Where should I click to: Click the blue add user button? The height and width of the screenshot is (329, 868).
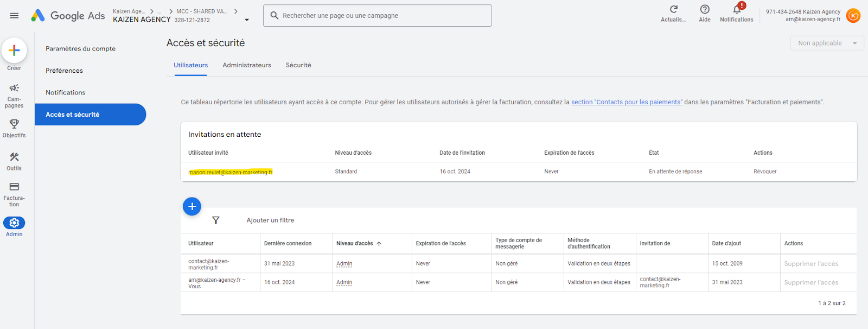192,206
